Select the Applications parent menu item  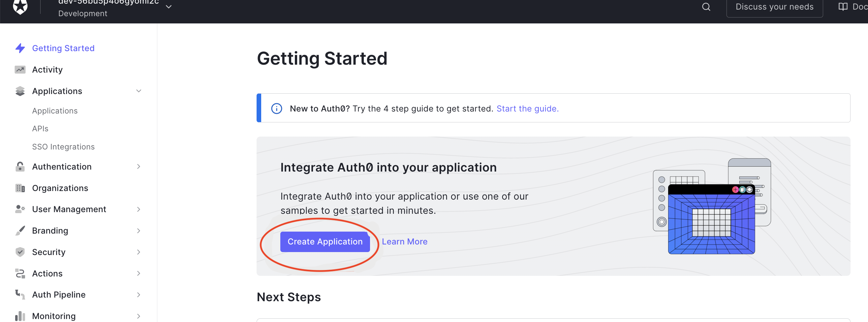[57, 91]
